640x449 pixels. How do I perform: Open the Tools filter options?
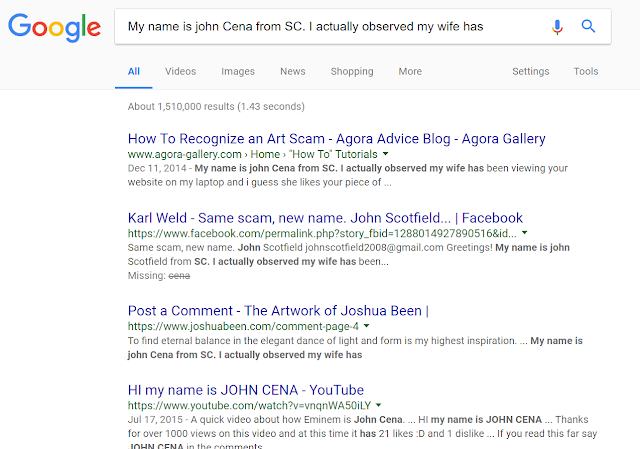tap(586, 71)
